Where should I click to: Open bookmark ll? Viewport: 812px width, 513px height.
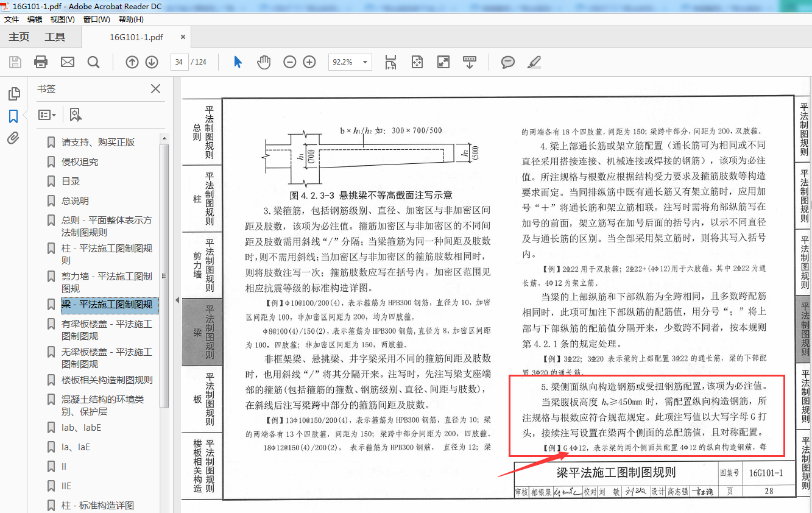[x=64, y=467]
